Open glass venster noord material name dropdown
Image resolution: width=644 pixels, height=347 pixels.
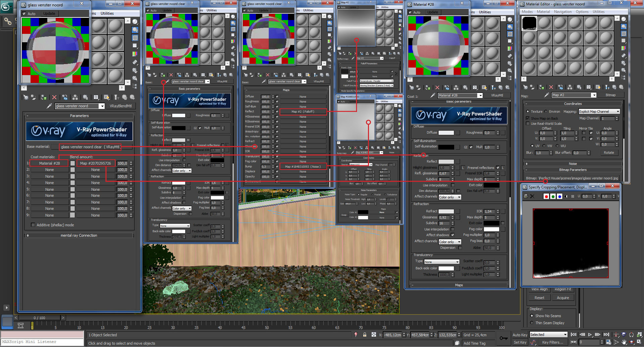pyautogui.click(x=102, y=106)
